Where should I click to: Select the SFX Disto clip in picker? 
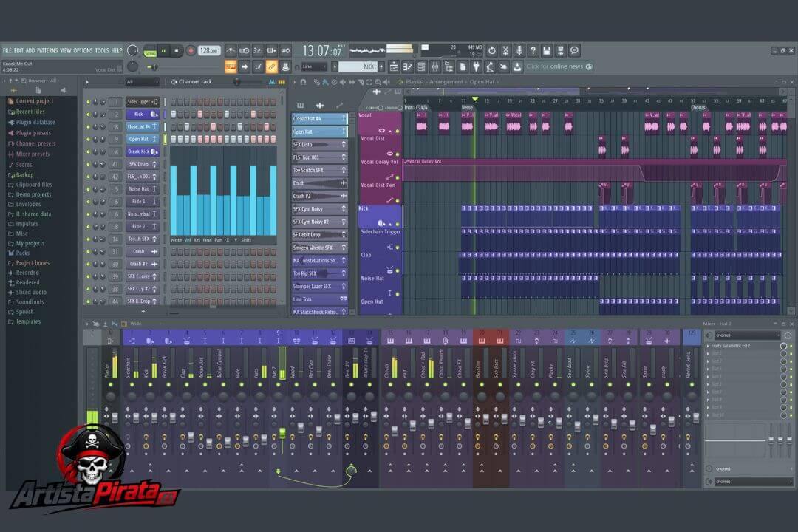tap(319, 145)
